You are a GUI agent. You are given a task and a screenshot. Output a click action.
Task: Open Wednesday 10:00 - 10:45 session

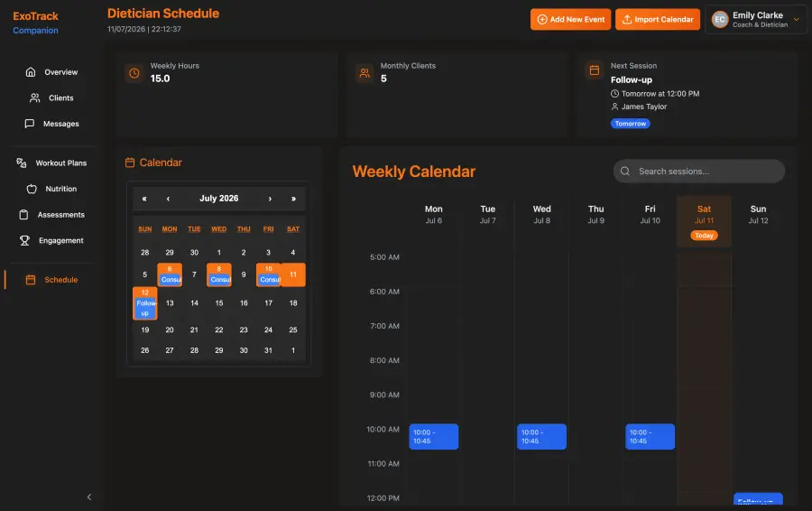tap(541, 437)
